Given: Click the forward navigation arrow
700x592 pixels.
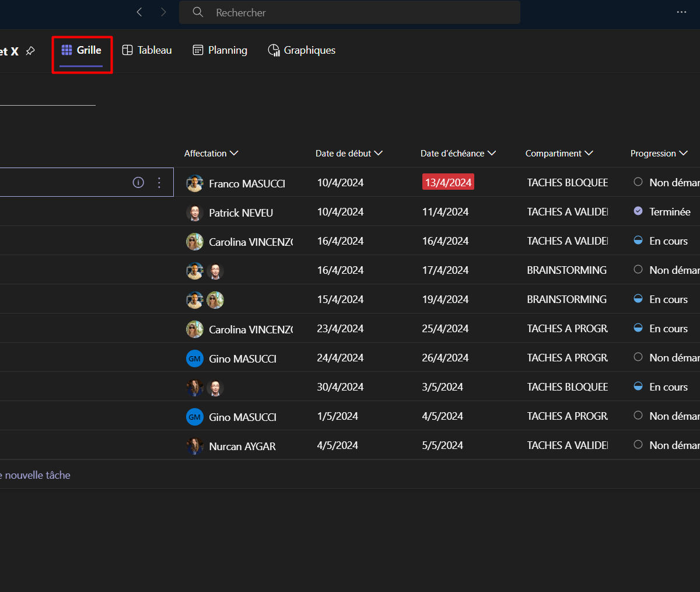Looking at the screenshot, I should [163, 12].
